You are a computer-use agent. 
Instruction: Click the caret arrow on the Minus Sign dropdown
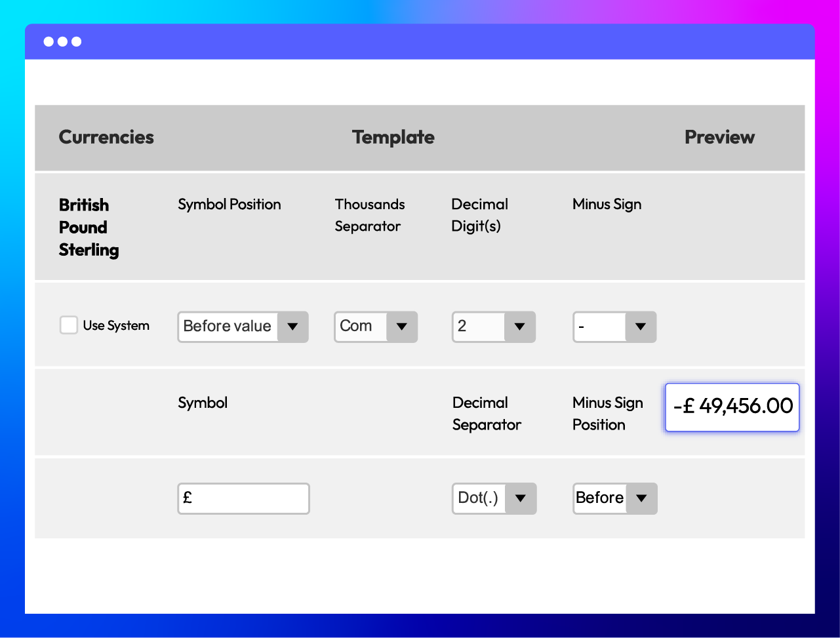point(641,327)
